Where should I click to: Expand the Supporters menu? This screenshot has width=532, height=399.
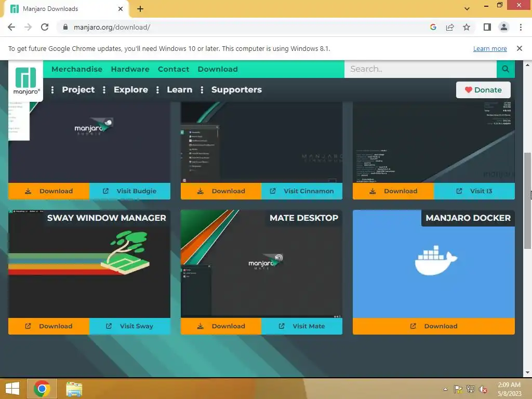pyautogui.click(x=236, y=89)
